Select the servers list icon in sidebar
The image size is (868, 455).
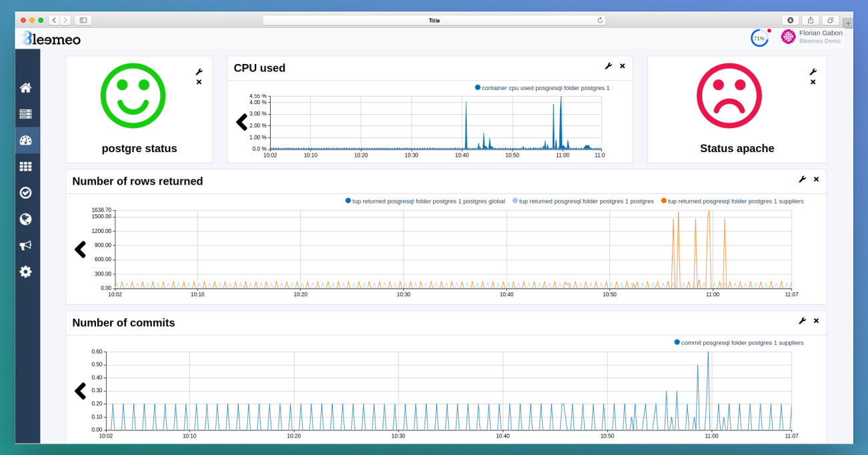(x=25, y=113)
